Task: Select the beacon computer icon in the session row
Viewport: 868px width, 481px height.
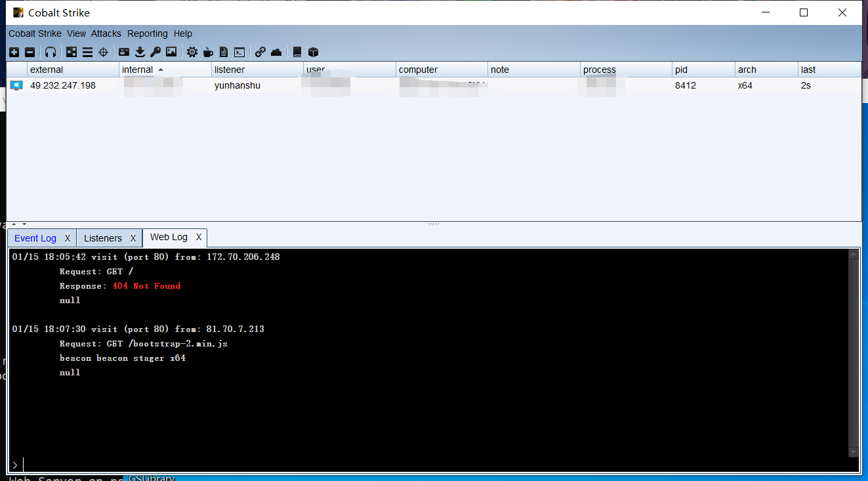Action: 16,85
